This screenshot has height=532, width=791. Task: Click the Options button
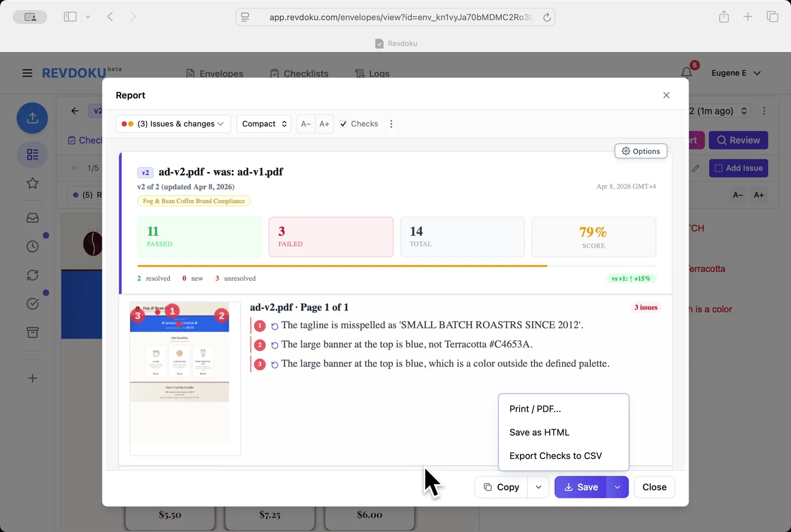coord(641,151)
